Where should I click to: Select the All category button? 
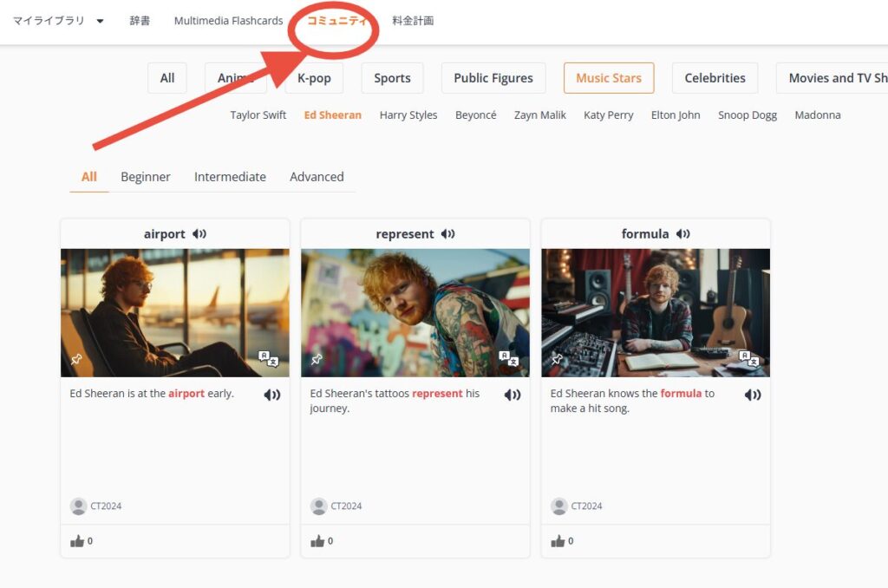point(167,78)
